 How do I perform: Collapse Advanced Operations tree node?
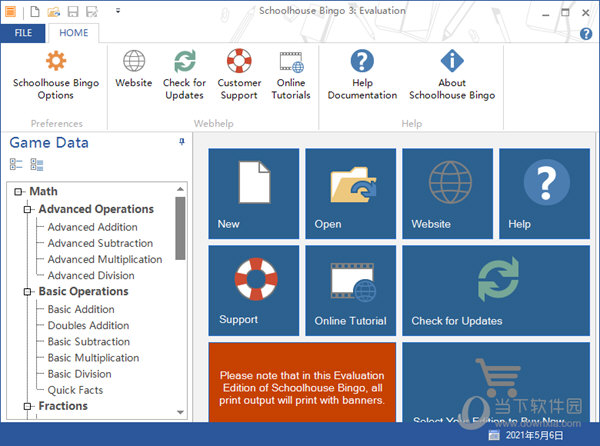click(x=27, y=209)
